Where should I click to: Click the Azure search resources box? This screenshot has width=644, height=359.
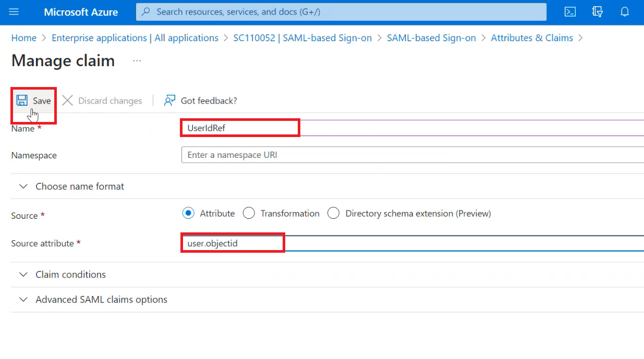click(x=341, y=12)
